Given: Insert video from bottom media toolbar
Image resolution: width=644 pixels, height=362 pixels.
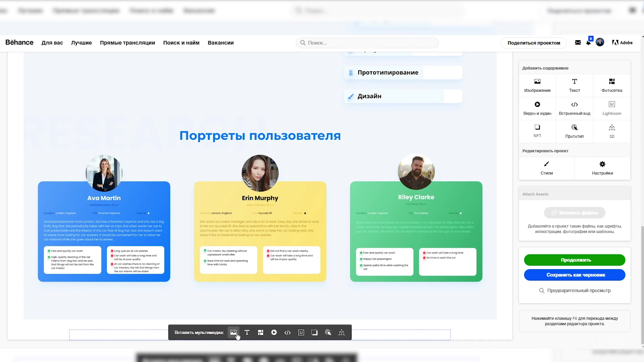Looking at the screenshot, I should [274, 332].
